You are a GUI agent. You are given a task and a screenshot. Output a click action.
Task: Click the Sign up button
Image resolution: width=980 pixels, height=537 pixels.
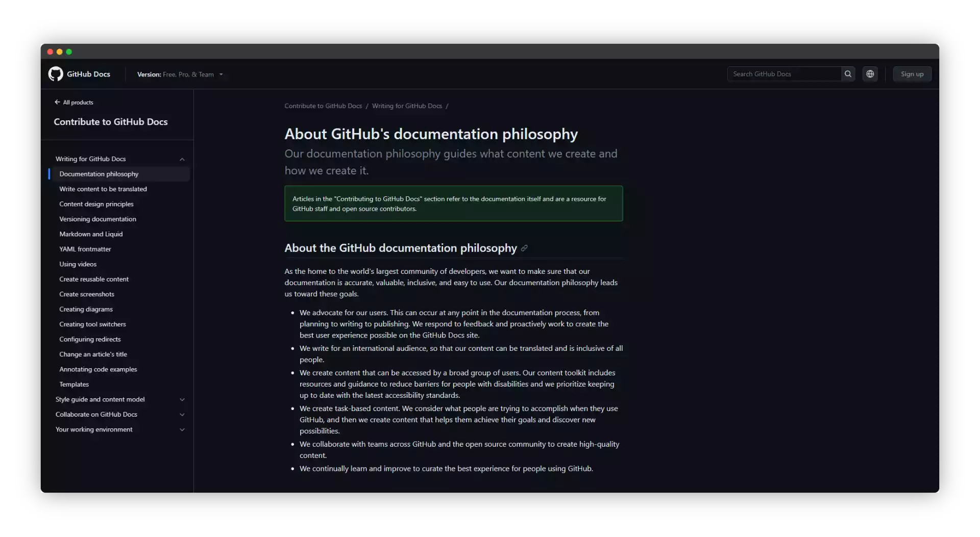(912, 73)
